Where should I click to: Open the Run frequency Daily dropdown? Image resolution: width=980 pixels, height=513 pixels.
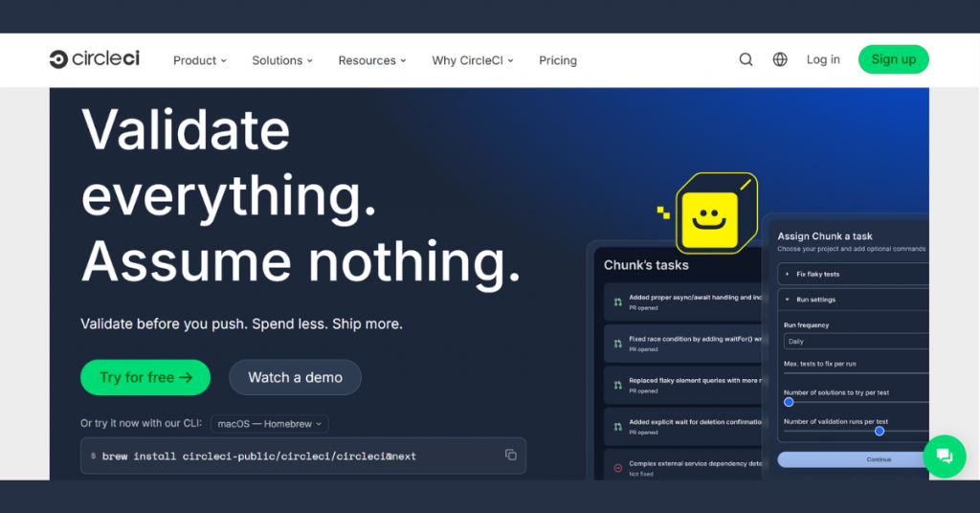pyautogui.click(x=856, y=341)
